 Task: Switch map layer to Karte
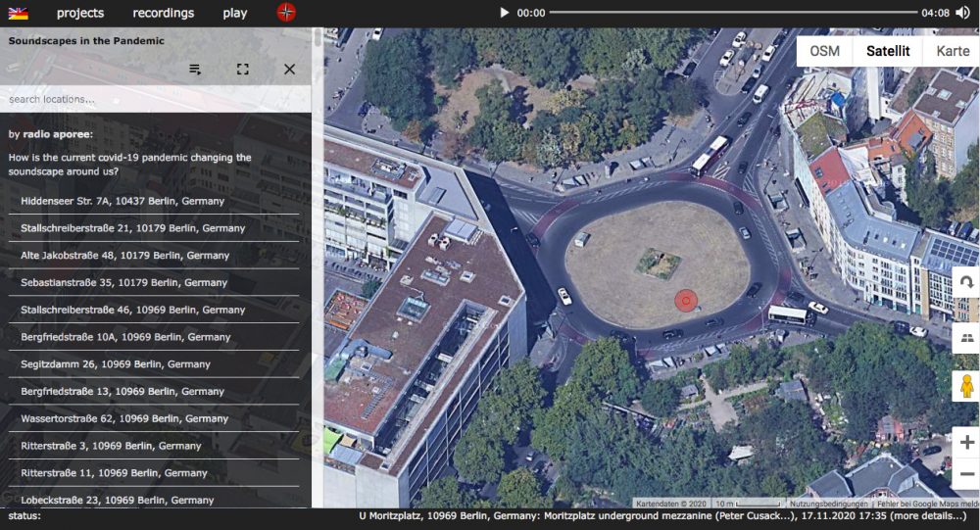pos(952,51)
